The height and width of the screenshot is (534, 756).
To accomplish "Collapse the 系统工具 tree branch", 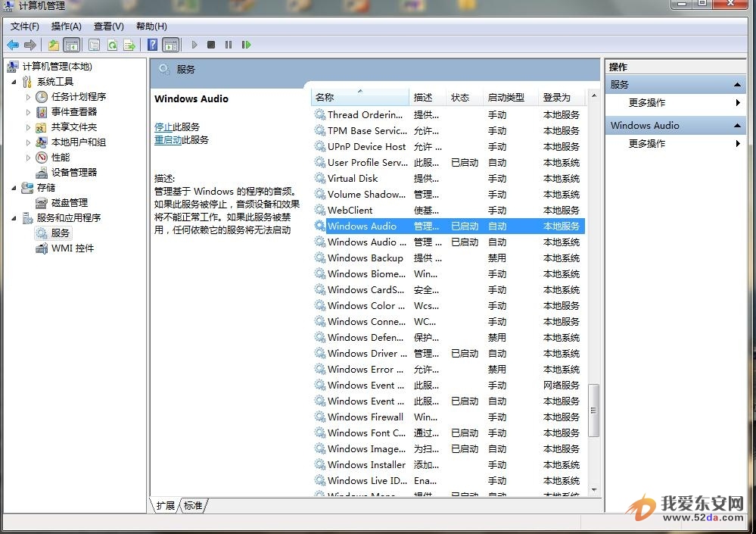I will point(14,82).
